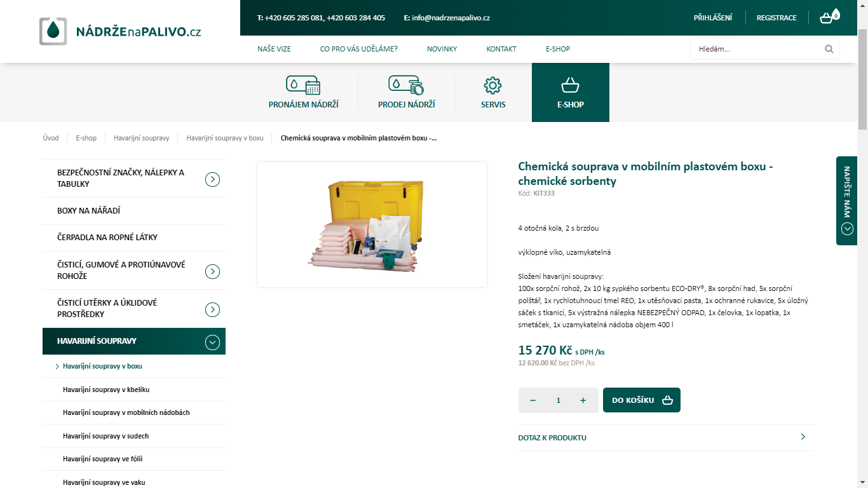868x488 pixels.
Task: Go to E-shop breadcrumb link
Action: click(x=86, y=138)
